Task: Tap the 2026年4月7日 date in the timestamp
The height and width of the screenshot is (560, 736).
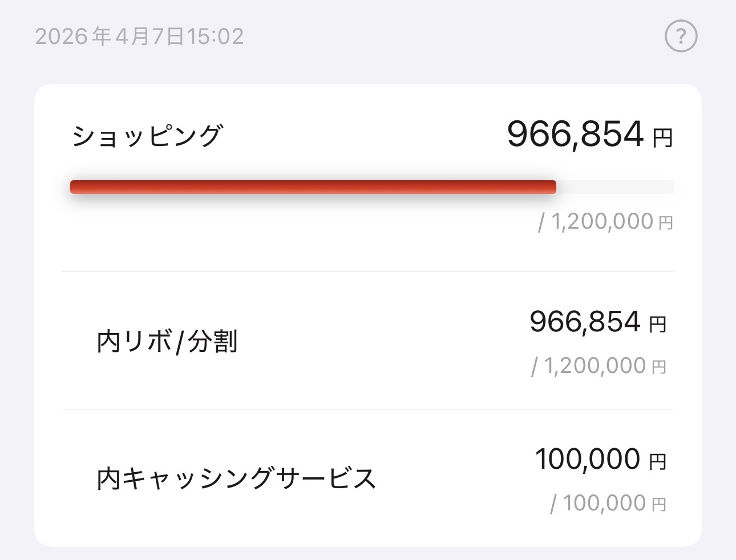Action: point(110,37)
